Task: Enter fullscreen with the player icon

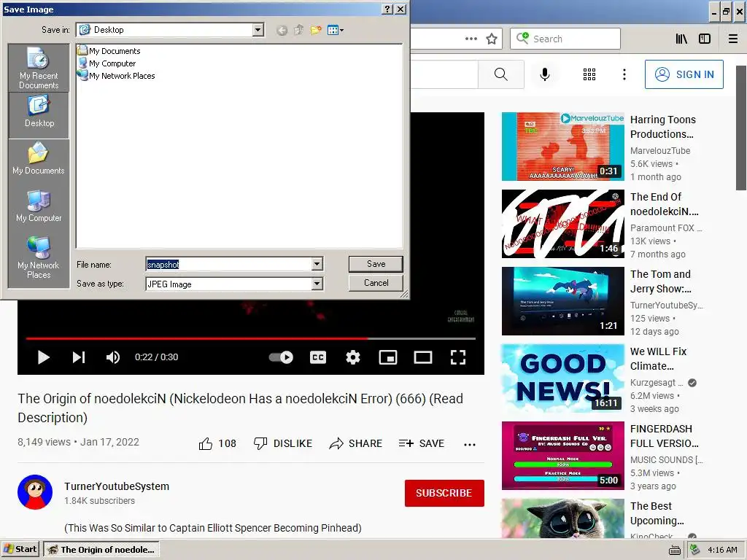Action: [458, 357]
